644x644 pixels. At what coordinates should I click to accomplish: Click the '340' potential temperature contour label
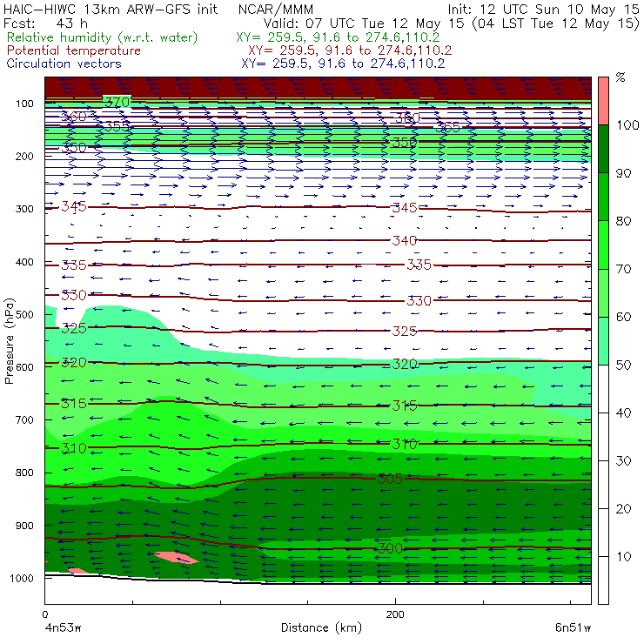click(405, 240)
